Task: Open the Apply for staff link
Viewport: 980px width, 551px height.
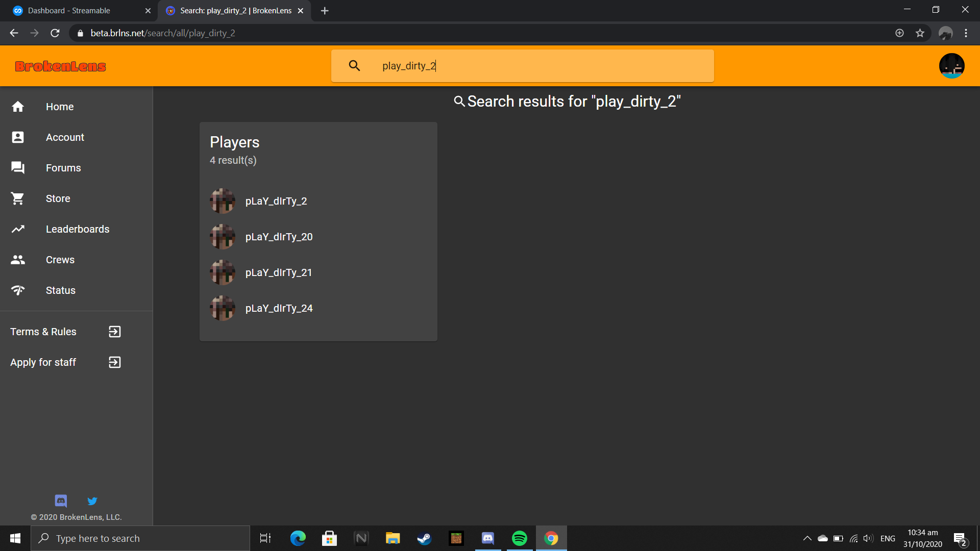Action: (43, 362)
